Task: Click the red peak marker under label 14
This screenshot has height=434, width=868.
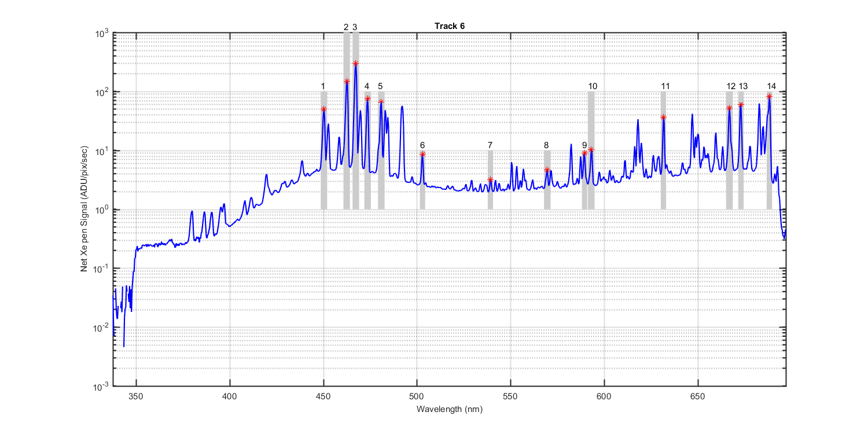Action: tap(769, 97)
